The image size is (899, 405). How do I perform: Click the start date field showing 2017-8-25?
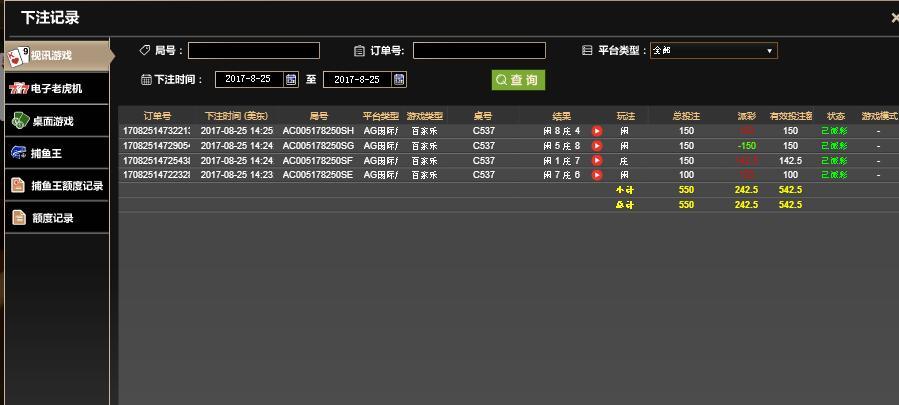tap(249, 79)
